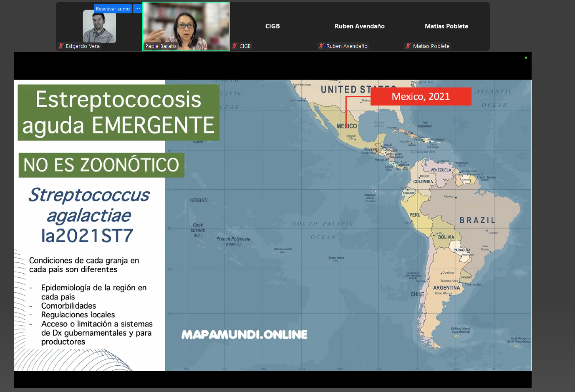Click the Paola Barato name label
Image resolution: width=575 pixels, height=392 pixels.
(x=161, y=46)
